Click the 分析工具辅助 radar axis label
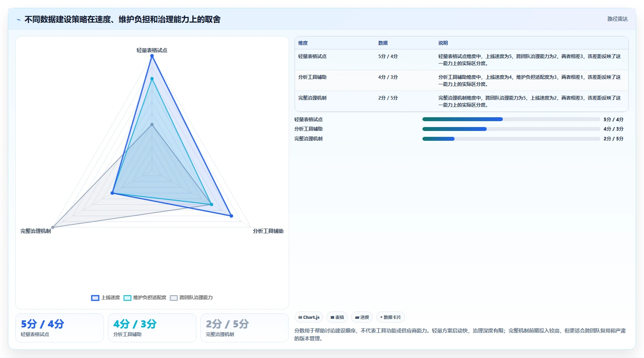This screenshot has width=644, height=358. [268, 231]
